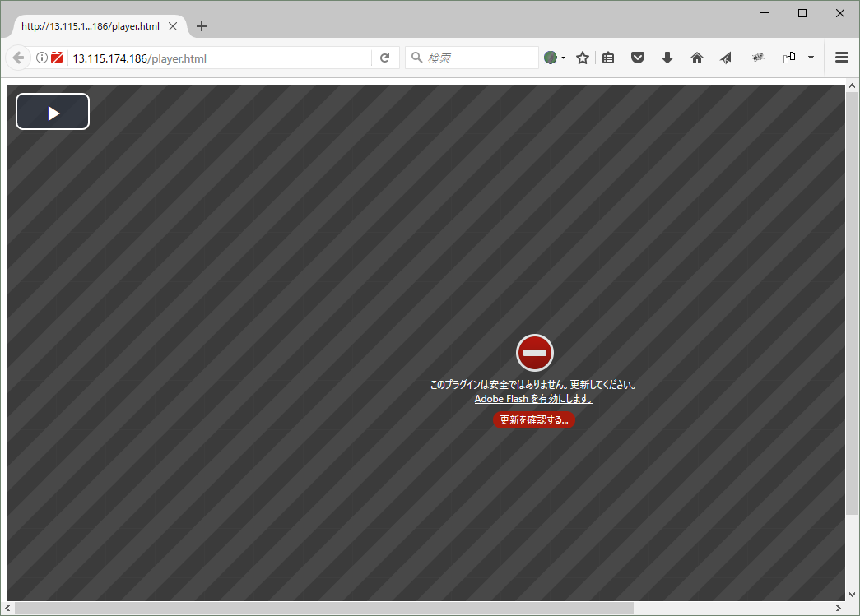Open the page info identity icon
Viewport: 860px width, 616px height.
click(x=41, y=58)
